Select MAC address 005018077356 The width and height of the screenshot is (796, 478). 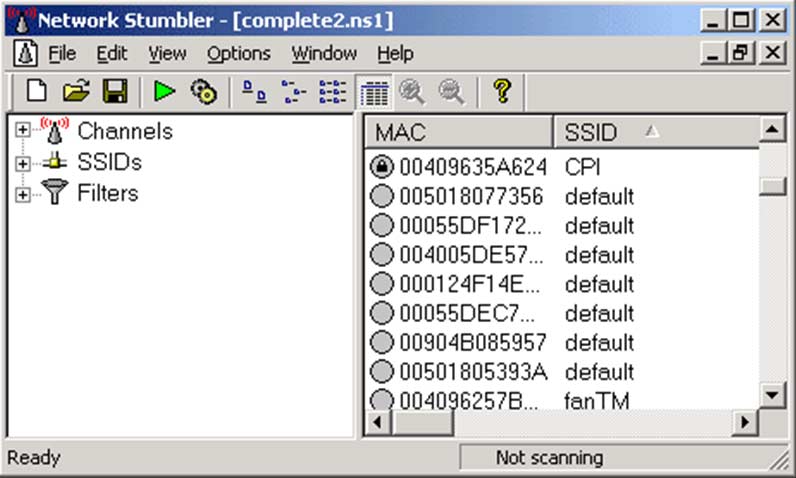(x=471, y=196)
